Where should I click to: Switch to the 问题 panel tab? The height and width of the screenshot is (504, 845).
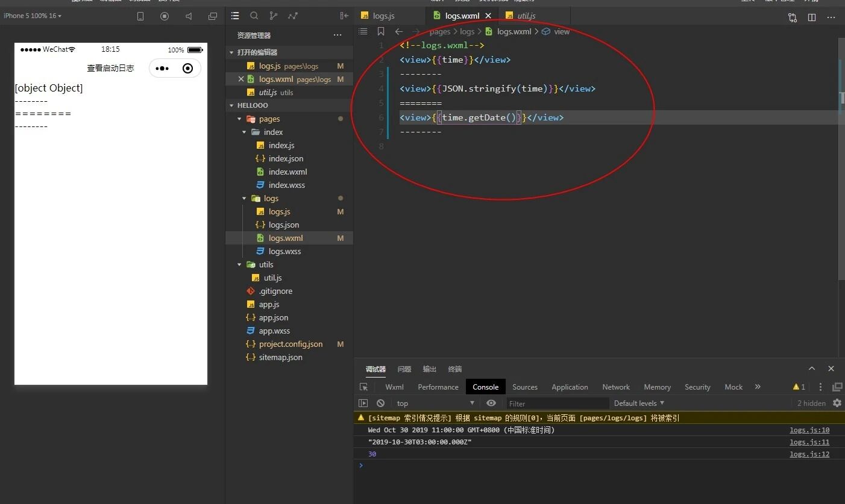[404, 369]
